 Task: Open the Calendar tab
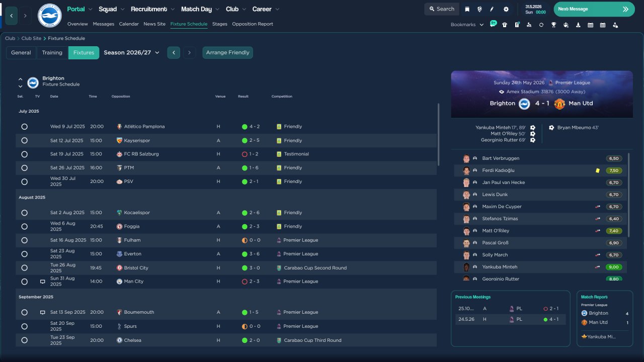click(x=129, y=24)
